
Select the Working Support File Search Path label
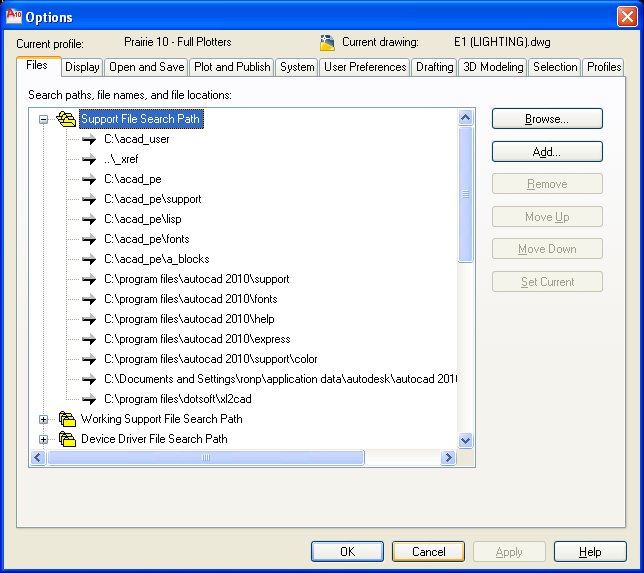[x=161, y=419]
